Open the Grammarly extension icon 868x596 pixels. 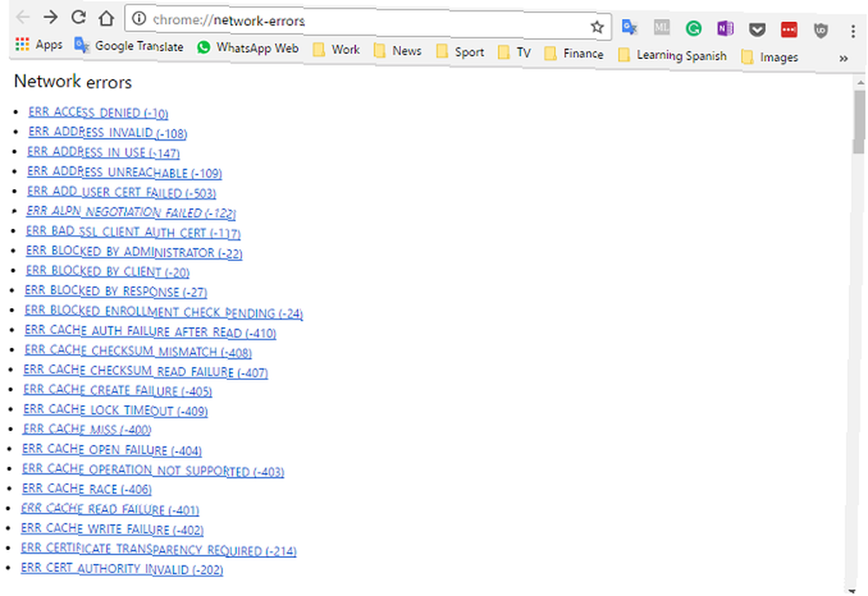693,28
